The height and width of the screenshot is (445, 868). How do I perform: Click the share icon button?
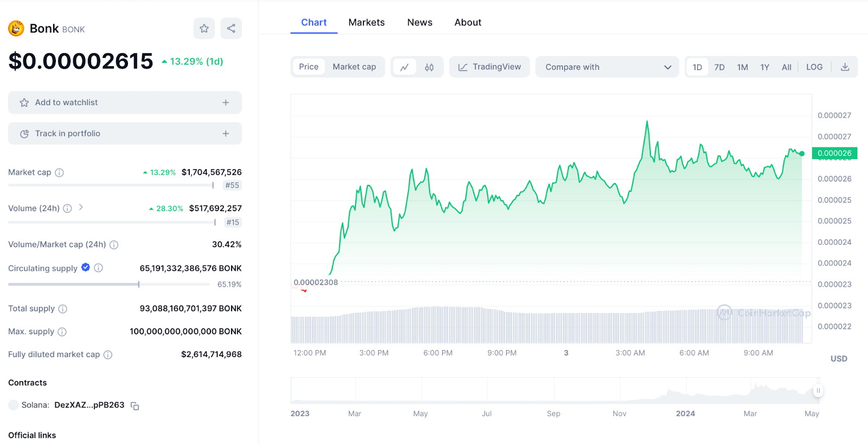(x=231, y=28)
